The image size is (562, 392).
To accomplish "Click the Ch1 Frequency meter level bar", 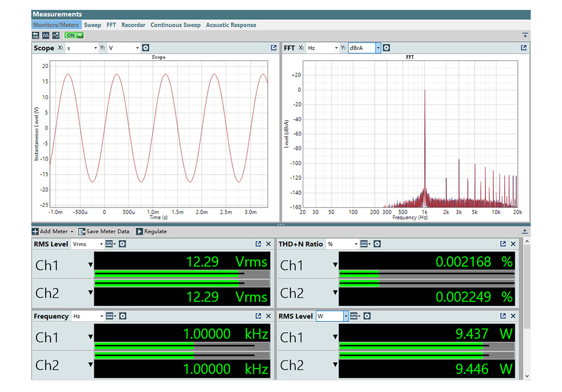I will [x=182, y=346].
